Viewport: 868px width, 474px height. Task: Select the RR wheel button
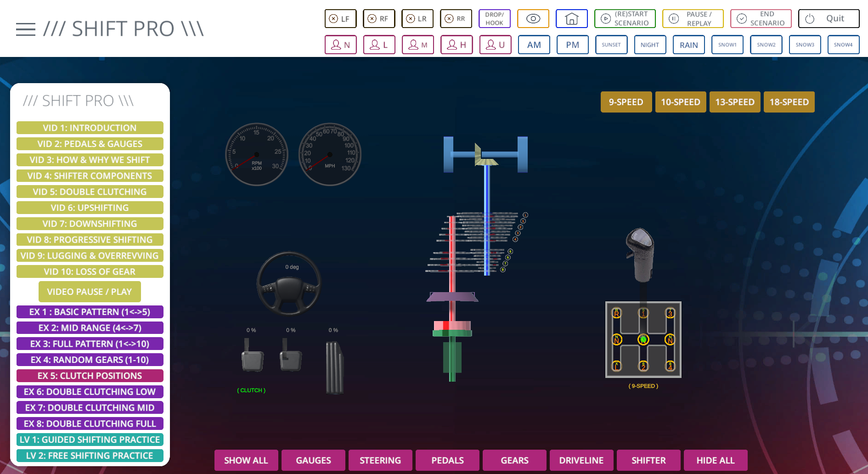click(x=456, y=19)
